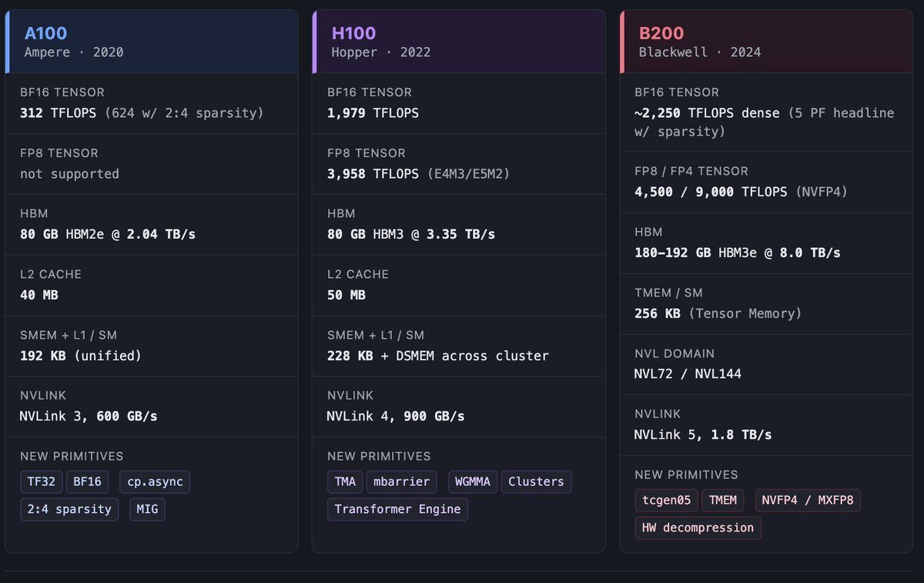Click the 80 GB HBM2e memory value
The height and width of the screenshot is (583, 924).
(107, 234)
